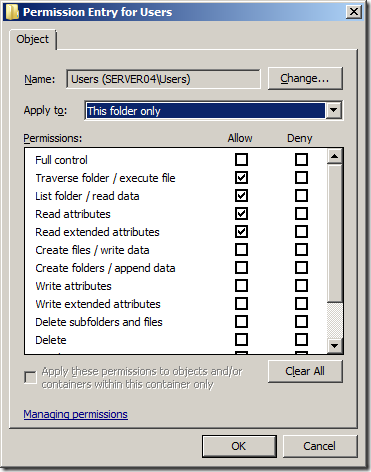Close the Permission Entry dialog
Screen dimensions: 371x472
pos(354,12)
